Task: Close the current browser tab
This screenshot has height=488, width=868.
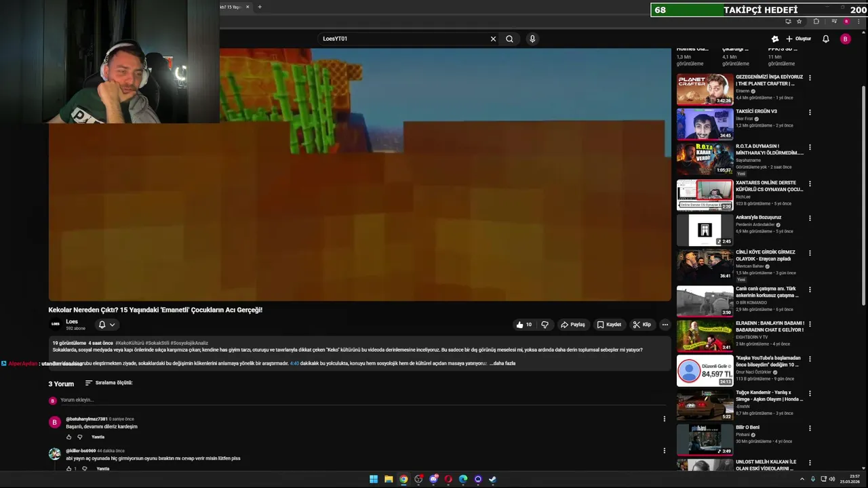Action: (248, 7)
